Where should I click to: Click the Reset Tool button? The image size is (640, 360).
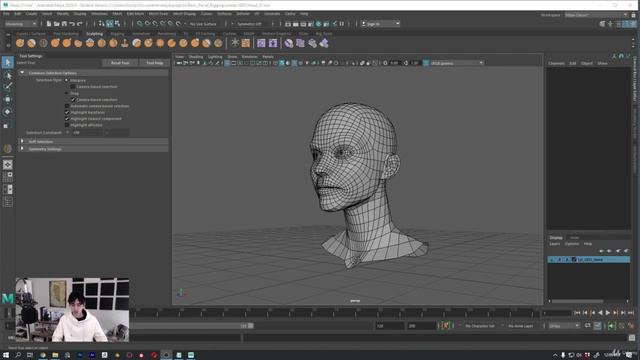pyautogui.click(x=120, y=63)
